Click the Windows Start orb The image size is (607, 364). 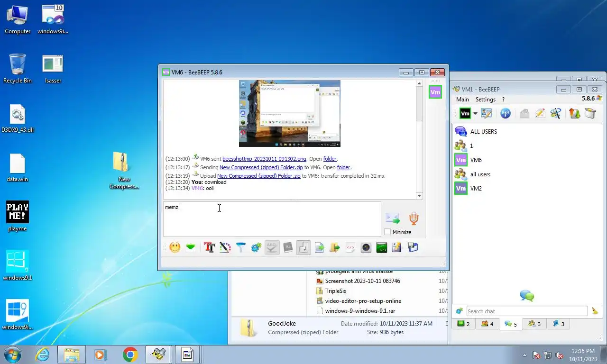coord(12,355)
